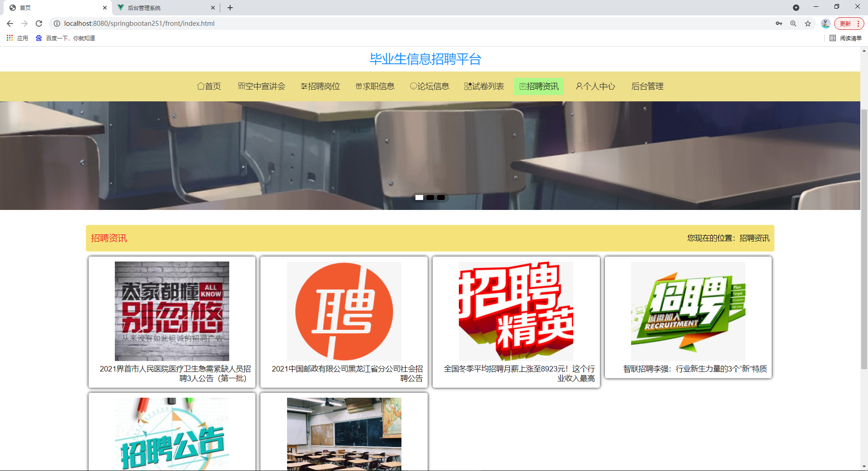Select the first carousel indicator

click(419, 197)
